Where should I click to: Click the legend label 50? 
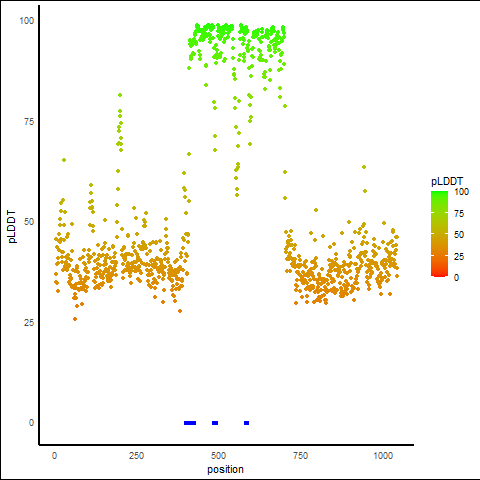459,235
